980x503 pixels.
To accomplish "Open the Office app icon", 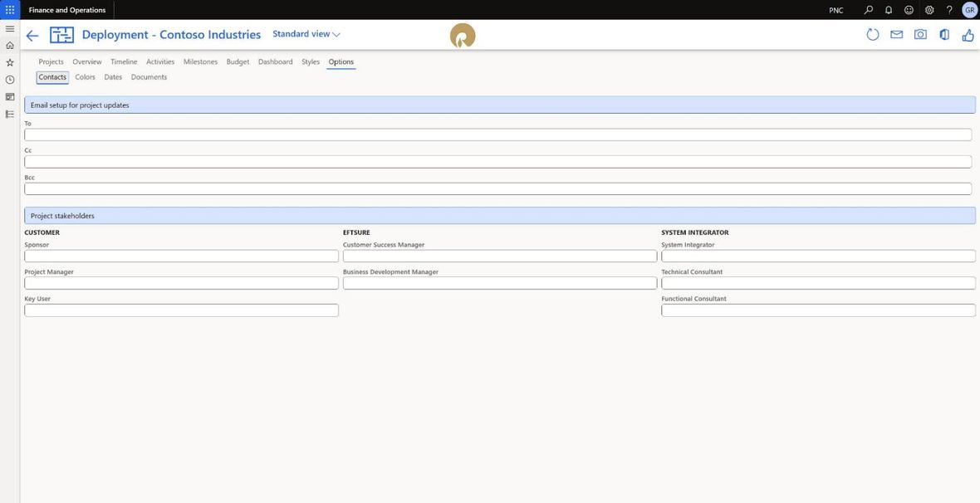I will click(944, 35).
